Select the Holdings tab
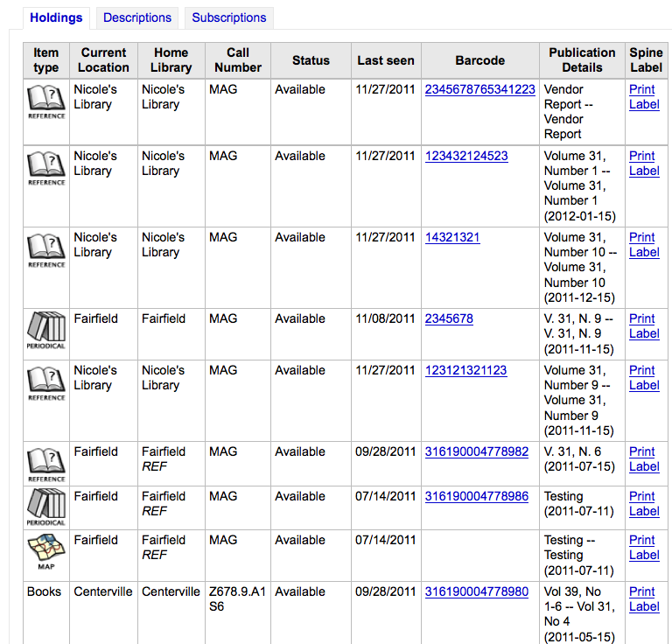This screenshot has height=644, width=672. coord(56,17)
